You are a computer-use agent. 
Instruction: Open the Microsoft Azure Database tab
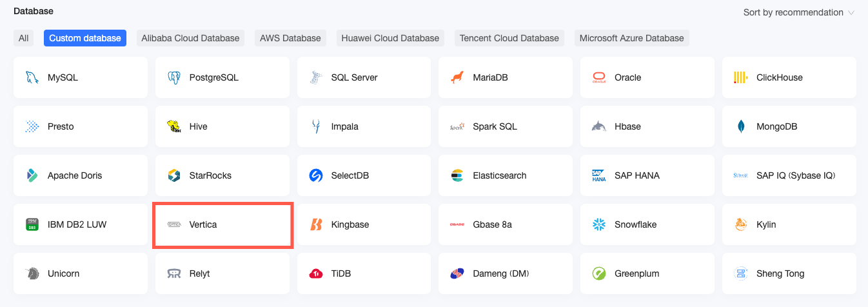coord(632,38)
